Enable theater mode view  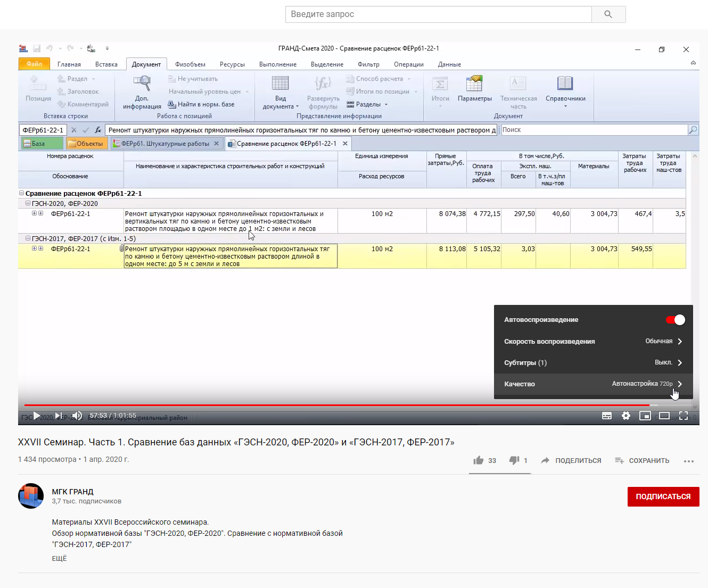click(664, 416)
